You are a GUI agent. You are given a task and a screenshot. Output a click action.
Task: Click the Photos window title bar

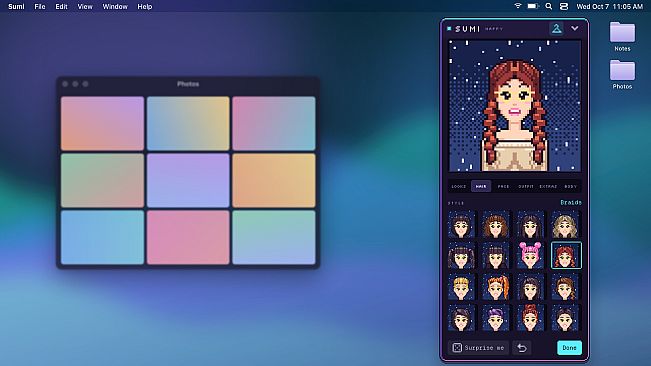188,84
